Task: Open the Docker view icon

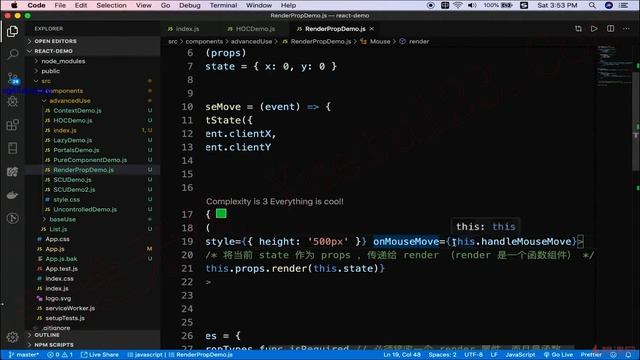Action: tap(12, 195)
